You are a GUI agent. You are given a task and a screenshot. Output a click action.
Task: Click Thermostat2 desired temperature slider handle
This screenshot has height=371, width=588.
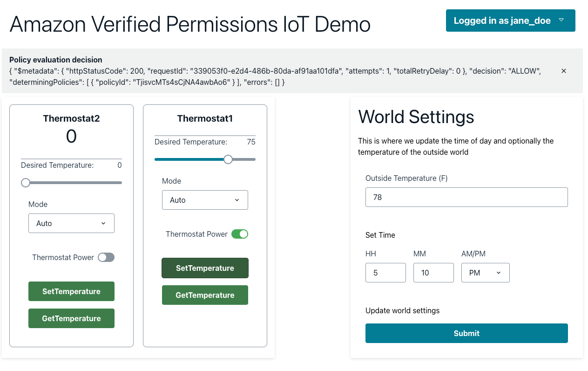(26, 183)
